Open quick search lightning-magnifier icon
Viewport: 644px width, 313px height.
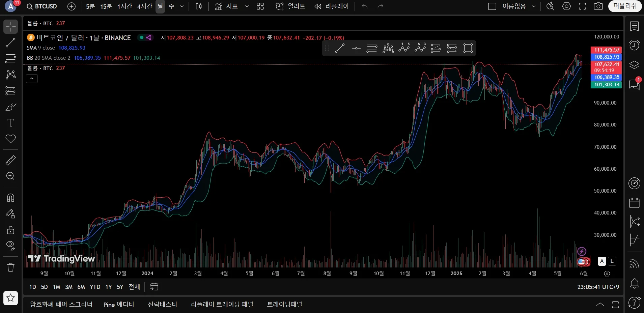coord(550,6)
